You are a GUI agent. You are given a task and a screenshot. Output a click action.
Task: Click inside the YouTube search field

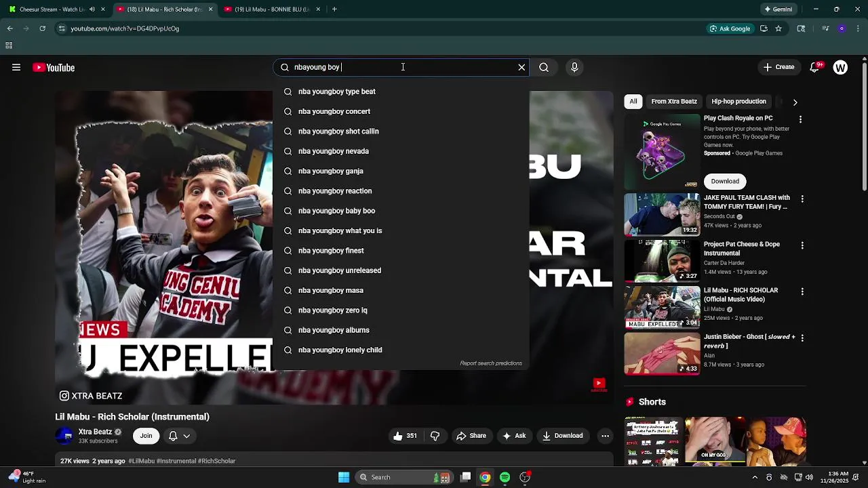[402, 67]
